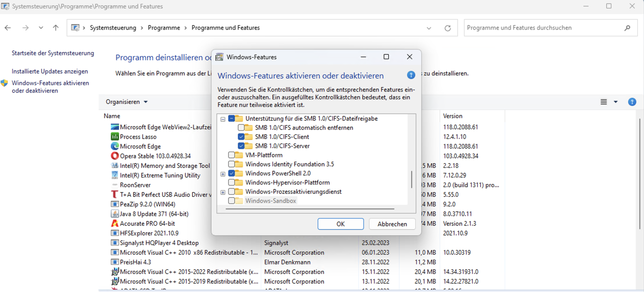Image resolution: width=644 pixels, height=292 pixels.
Task: Enable Windows Identity Foundation 3.5 checkbox
Action: pyautogui.click(x=231, y=164)
